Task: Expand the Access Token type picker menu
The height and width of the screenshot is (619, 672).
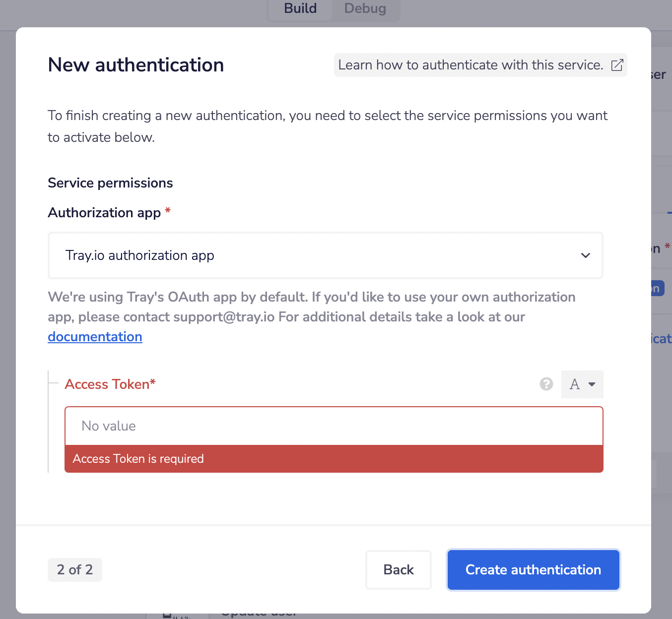Action: point(582,384)
